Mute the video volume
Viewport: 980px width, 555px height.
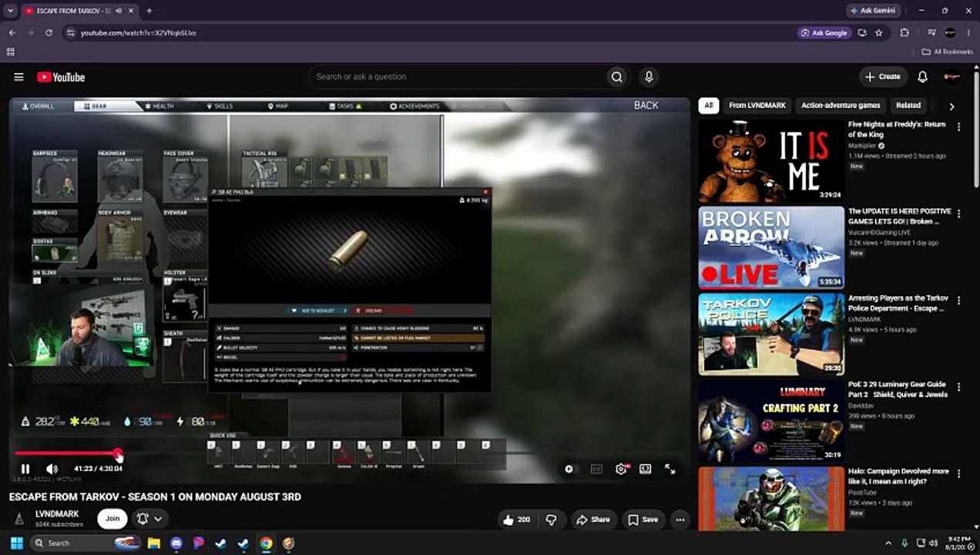pos(52,469)
